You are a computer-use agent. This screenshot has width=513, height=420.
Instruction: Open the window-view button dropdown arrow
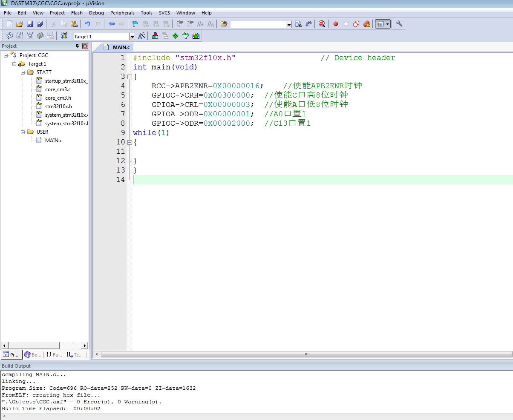click(388, 24)
